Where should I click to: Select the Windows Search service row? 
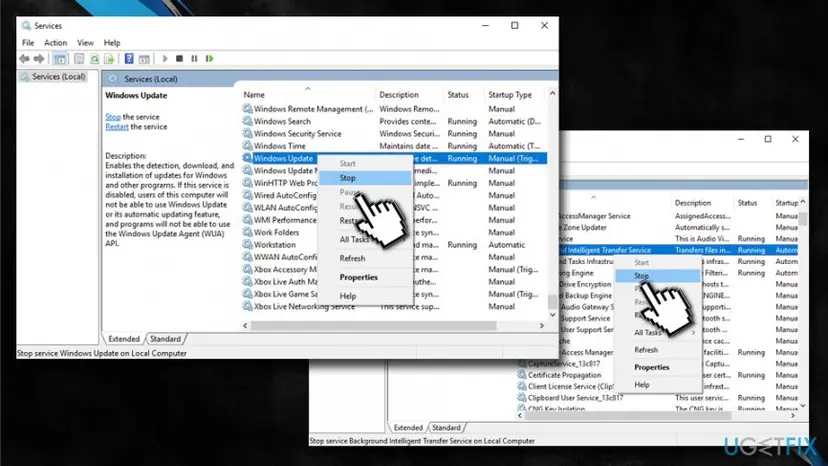(394, 121)
